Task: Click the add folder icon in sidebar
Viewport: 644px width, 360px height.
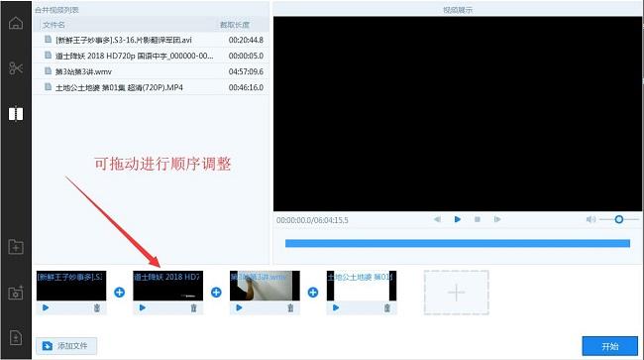Action: click(x=16, y=247)
